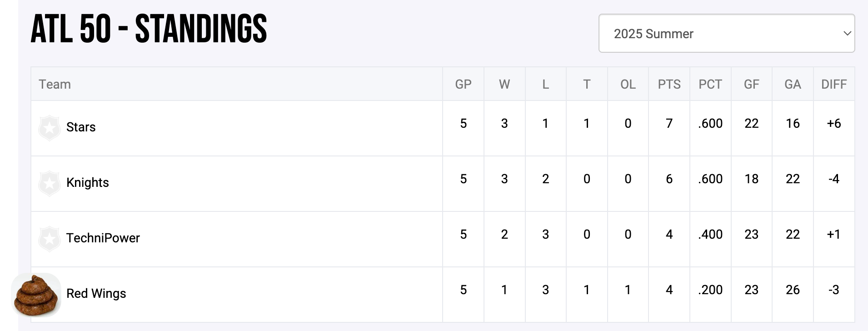Click the GF column header
Viewport: 868px width, 331px height.
[752, 85]
